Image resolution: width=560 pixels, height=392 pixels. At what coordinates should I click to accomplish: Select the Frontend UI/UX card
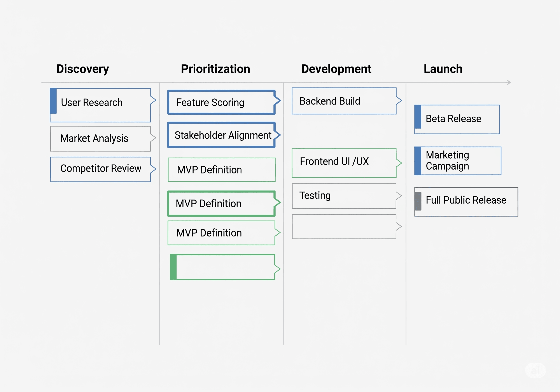coord(344,163)
